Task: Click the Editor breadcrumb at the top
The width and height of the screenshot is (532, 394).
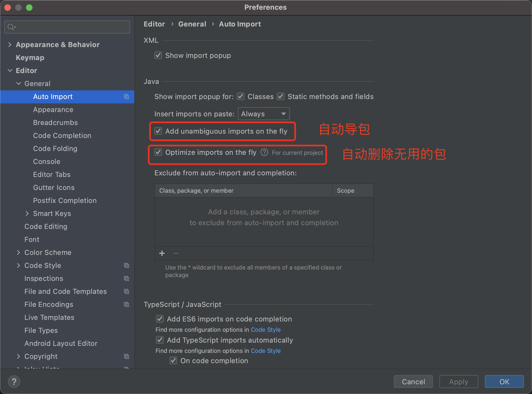Action: pyautogui.click(x=154, y=24)
